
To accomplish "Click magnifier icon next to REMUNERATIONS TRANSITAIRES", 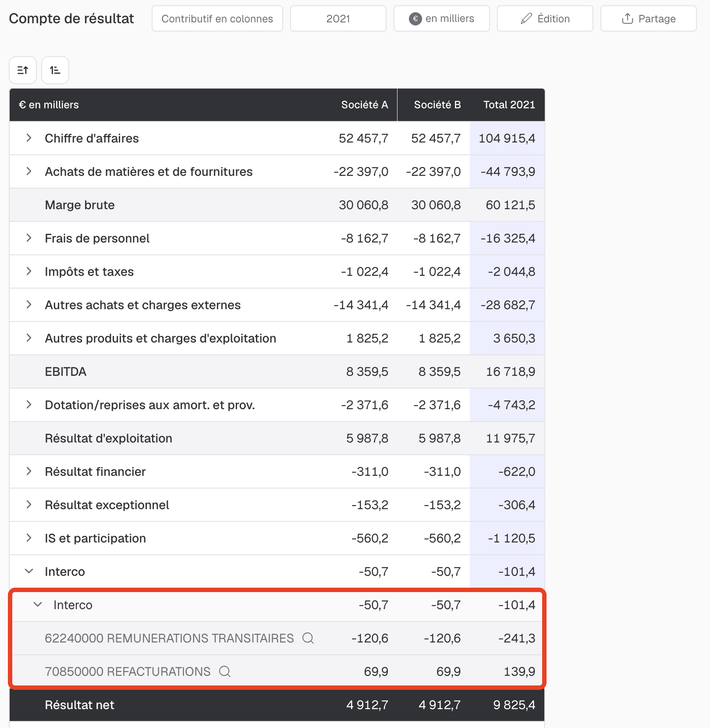I will (308, 638).
